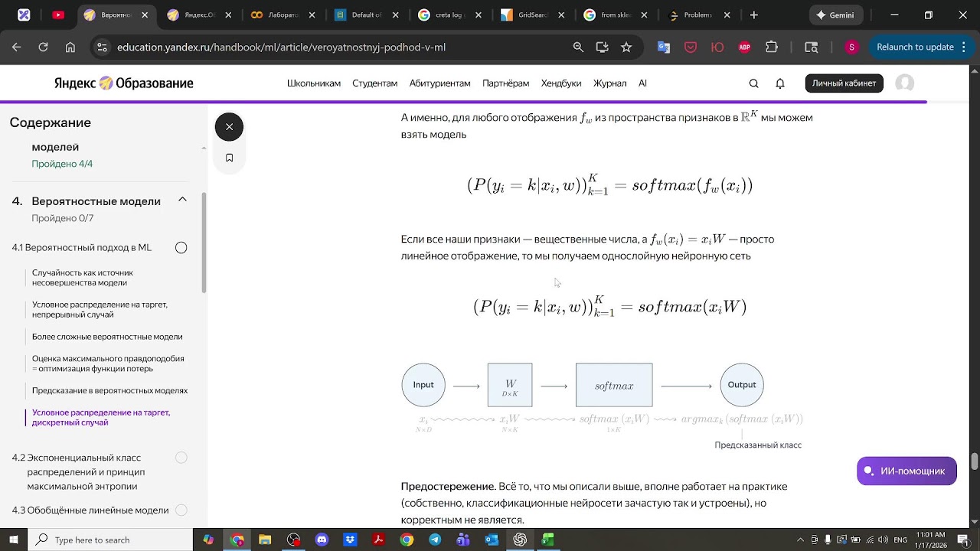Open Журнал menu item
980x551 pixels.
[610, 83]
